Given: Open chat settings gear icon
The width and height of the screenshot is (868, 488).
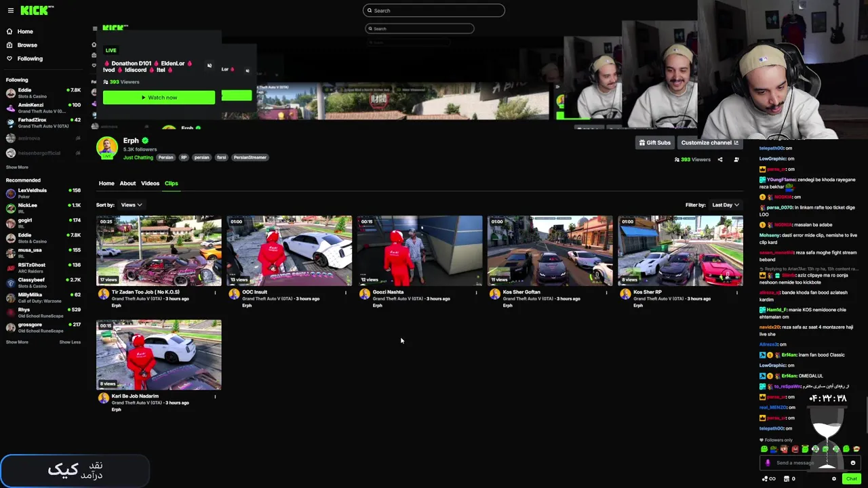Looking at the screenshot, I should [x=834, y=479].
